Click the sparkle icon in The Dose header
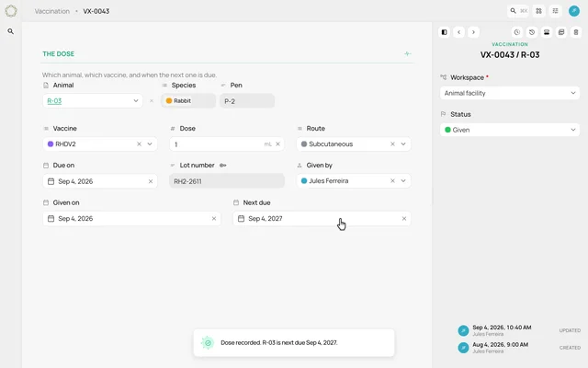The width and height of the screenshot is (588, 368). [408, 53]
